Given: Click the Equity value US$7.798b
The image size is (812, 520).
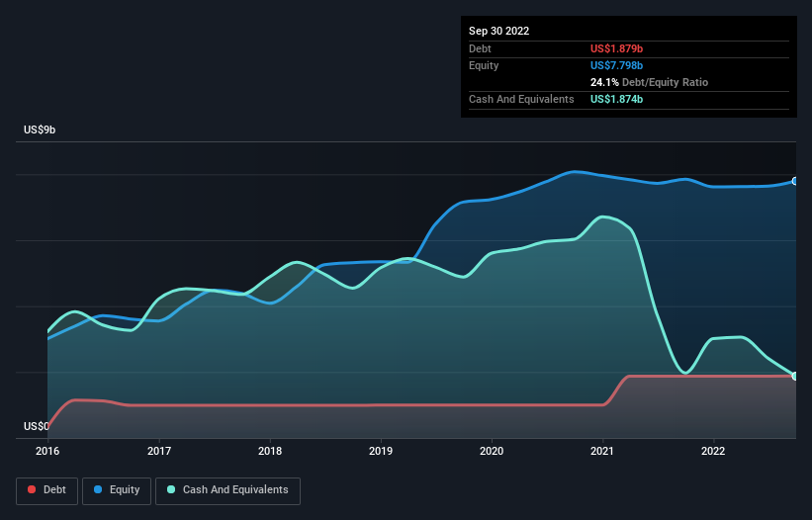Looking at the screenshot, I should click(616, 65).
